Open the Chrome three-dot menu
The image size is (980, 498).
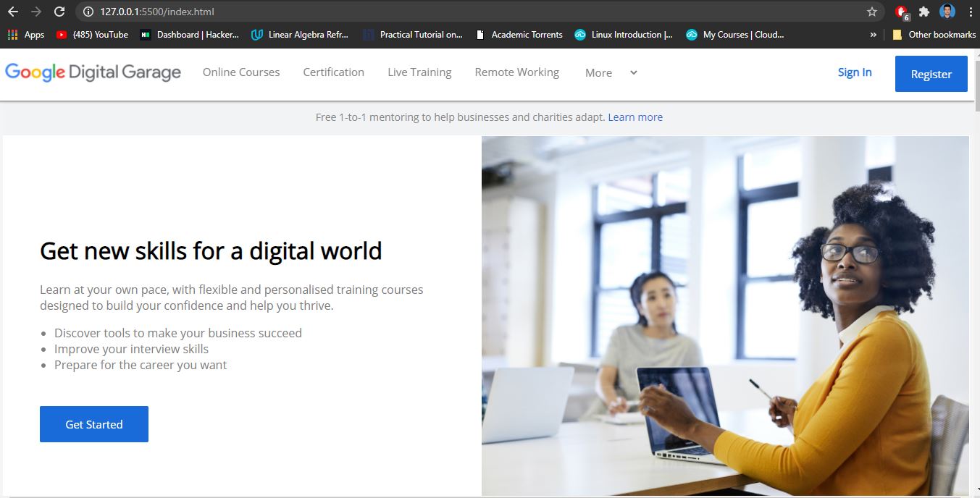click(x=971, y=11)
